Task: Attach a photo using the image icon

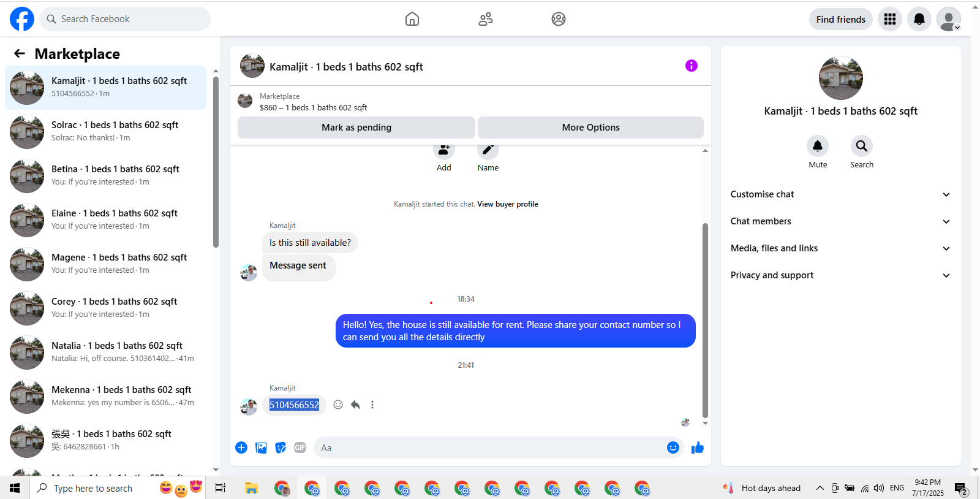Action: point(261,448)
